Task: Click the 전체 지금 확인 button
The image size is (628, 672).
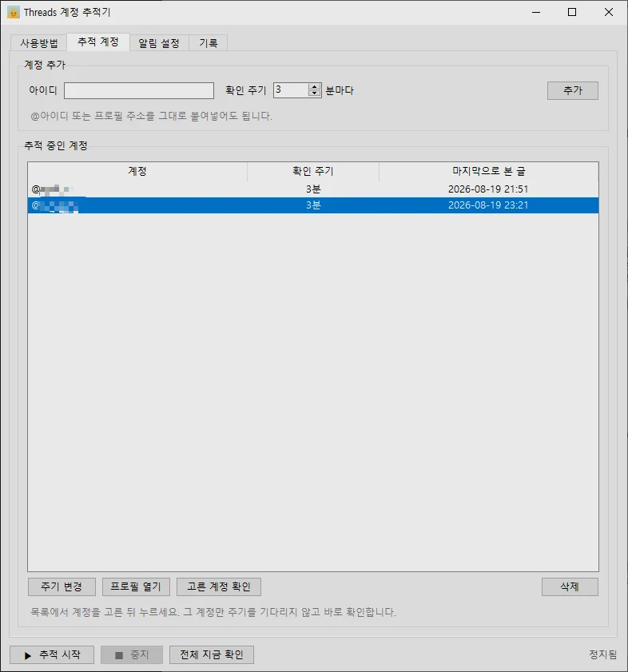Action: [x=212, y=655]
